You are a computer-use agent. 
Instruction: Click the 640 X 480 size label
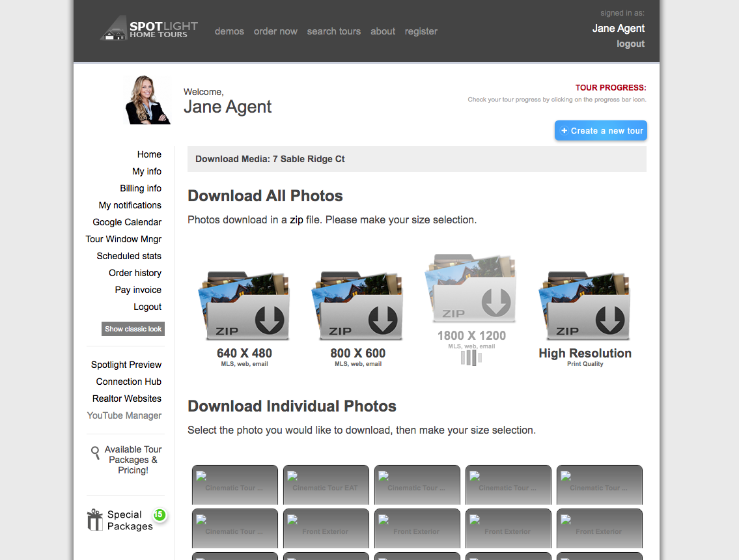[244, 354]
